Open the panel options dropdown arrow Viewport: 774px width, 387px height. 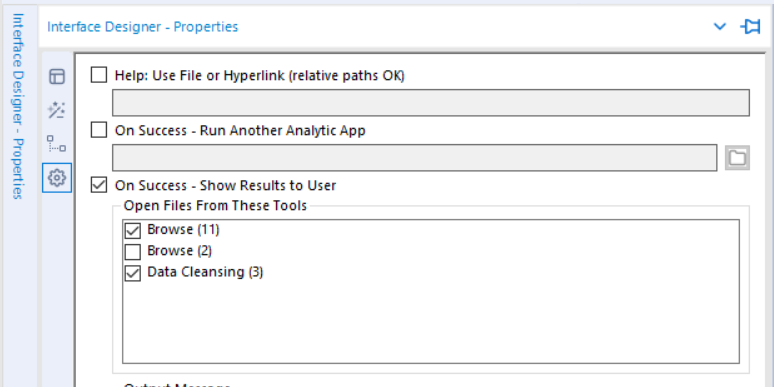coord(720,27)
